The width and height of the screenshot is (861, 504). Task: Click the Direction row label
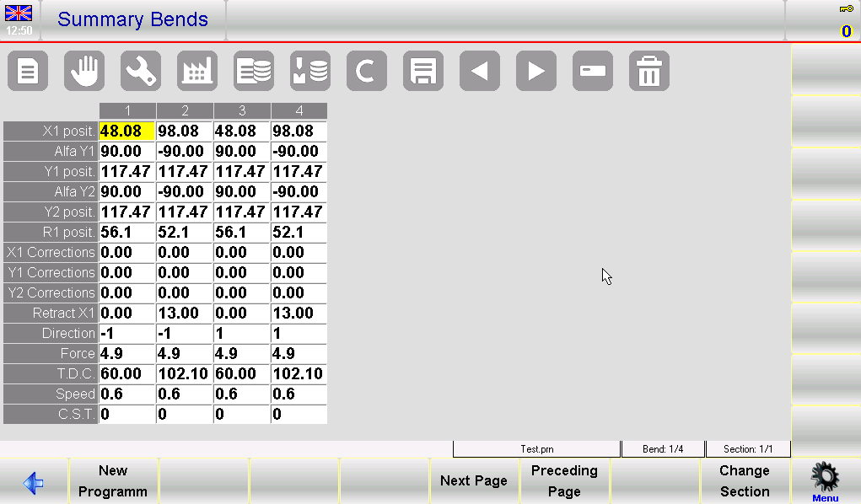51,334
